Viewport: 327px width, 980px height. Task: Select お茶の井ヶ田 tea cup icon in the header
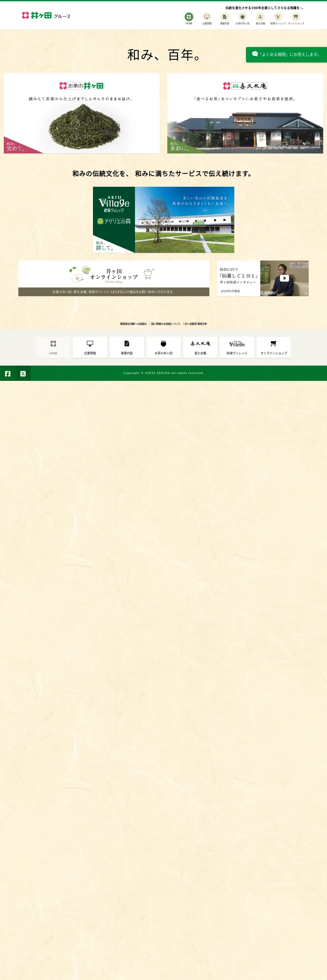tap(242, 19)
